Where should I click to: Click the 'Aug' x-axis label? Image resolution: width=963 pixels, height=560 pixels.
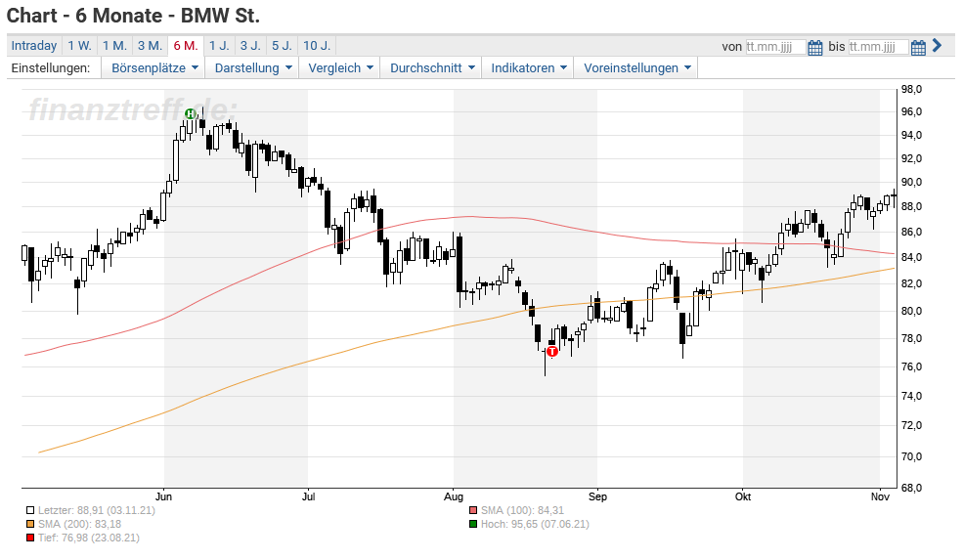pyautogui.click(x=454, y=496)
